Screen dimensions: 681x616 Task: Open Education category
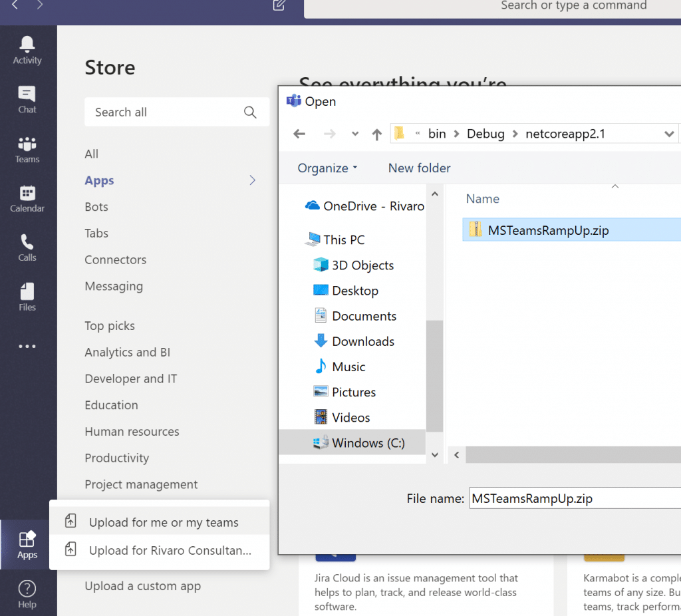tap(111, 405)
